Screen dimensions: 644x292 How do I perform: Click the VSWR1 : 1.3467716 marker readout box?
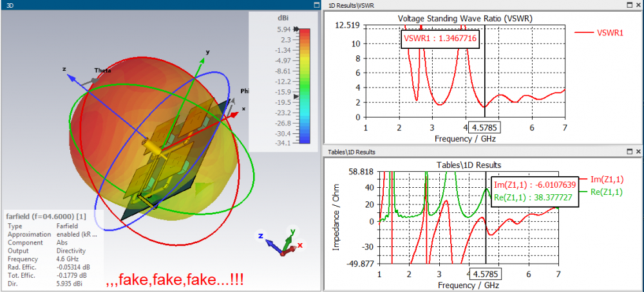point(439,39)
